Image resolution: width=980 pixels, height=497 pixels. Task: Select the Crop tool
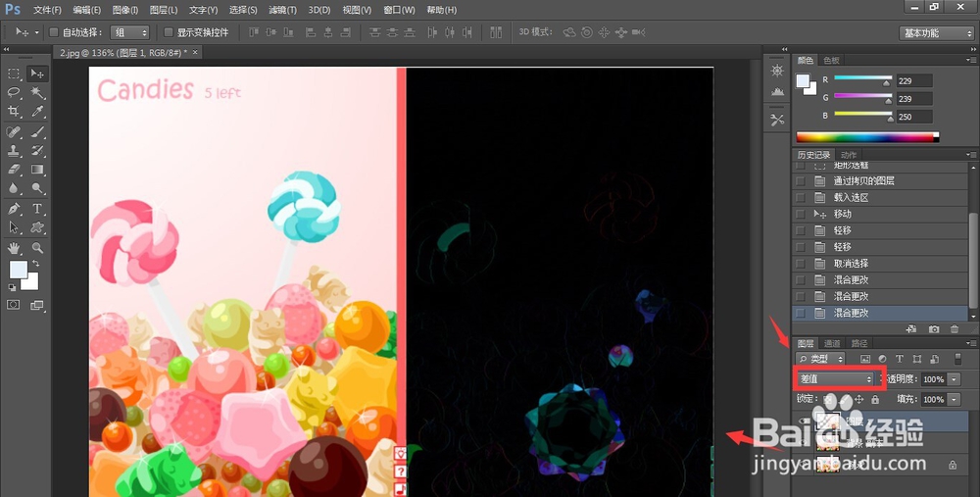pyautogui.click(x=14, y=112)
